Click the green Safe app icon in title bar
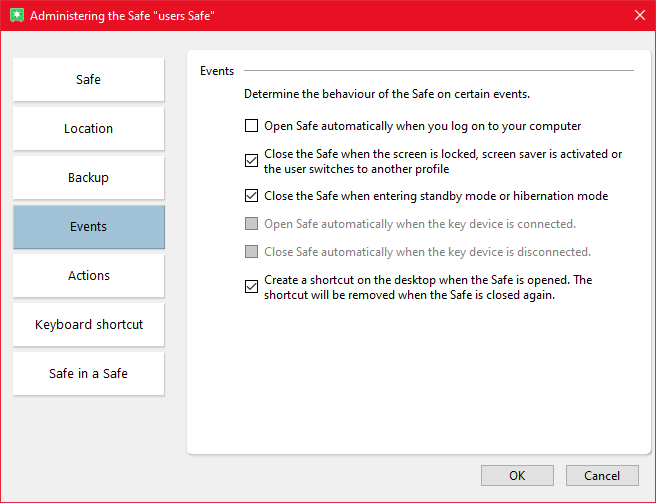This screenshot has width=656, height=503. pos(14,16)
